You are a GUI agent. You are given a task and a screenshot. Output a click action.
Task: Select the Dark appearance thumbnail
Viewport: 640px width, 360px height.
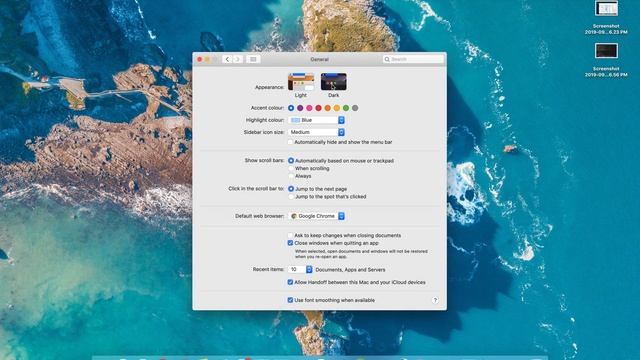tap(333, 82)
